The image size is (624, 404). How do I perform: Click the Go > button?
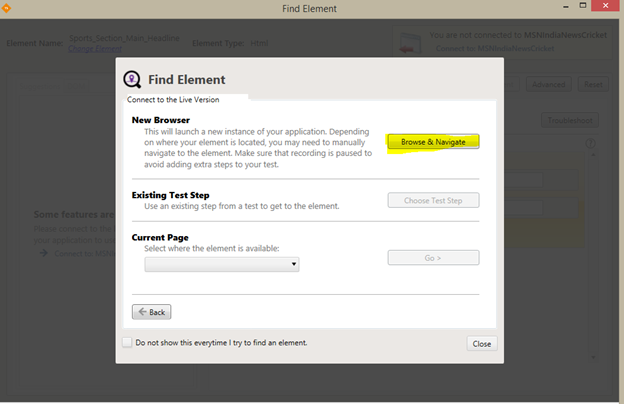tap(433, 258)
